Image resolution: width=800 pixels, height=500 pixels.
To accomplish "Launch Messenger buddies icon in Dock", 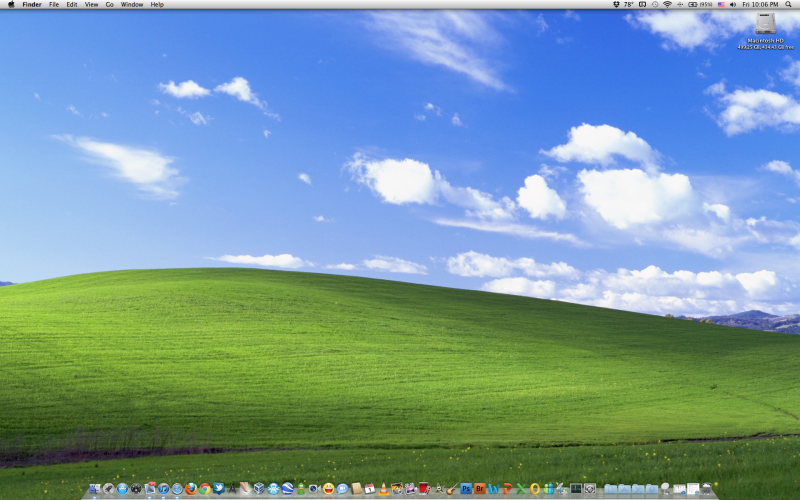I will 548,488.
